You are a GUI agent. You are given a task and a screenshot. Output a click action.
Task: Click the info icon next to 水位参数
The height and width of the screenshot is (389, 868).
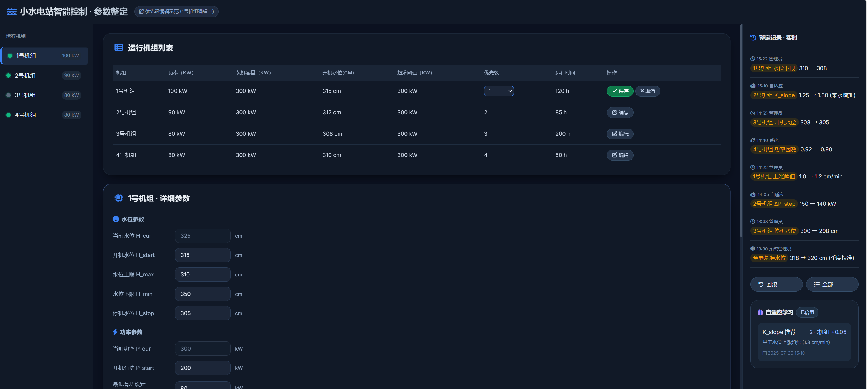[x=116, y=219]
